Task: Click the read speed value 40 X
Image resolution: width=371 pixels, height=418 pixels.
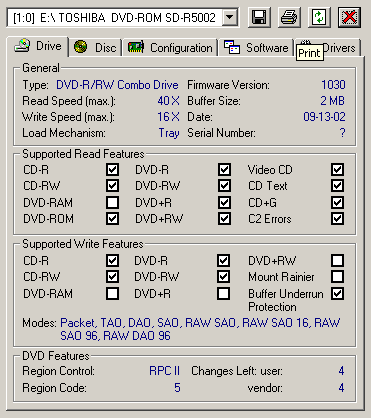Action: [168, 101]
